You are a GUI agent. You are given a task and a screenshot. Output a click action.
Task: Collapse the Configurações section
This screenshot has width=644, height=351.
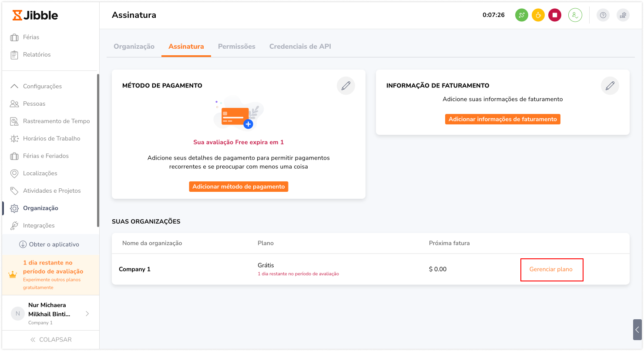(x=14, y=86)
